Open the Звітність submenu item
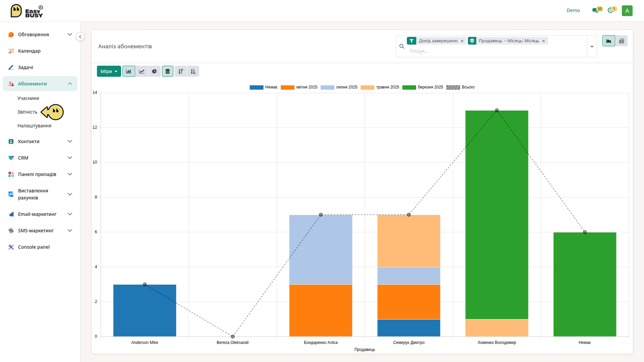This screenshot has width=644, height=362. 27,112
